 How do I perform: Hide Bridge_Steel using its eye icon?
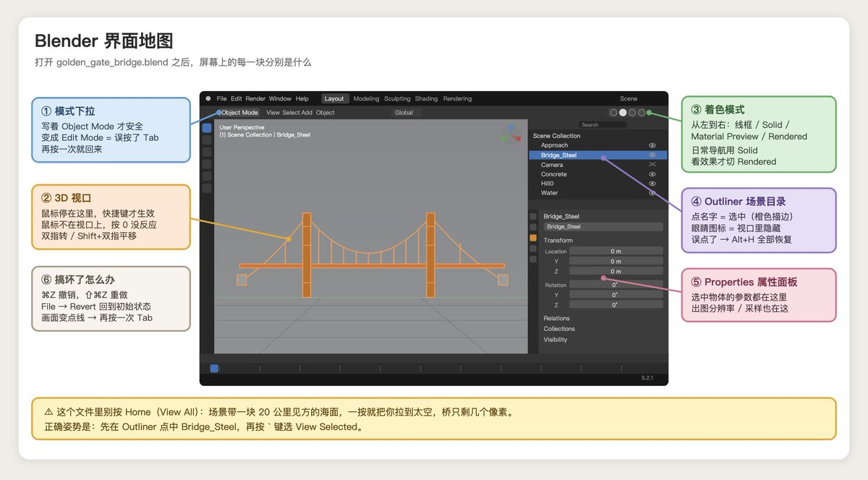(x=652, y=155)
